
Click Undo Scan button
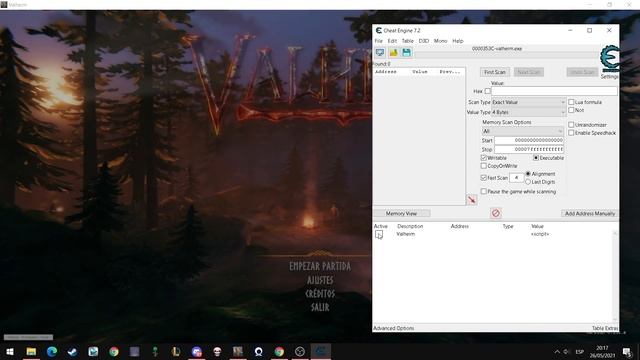tap(582, 72)
